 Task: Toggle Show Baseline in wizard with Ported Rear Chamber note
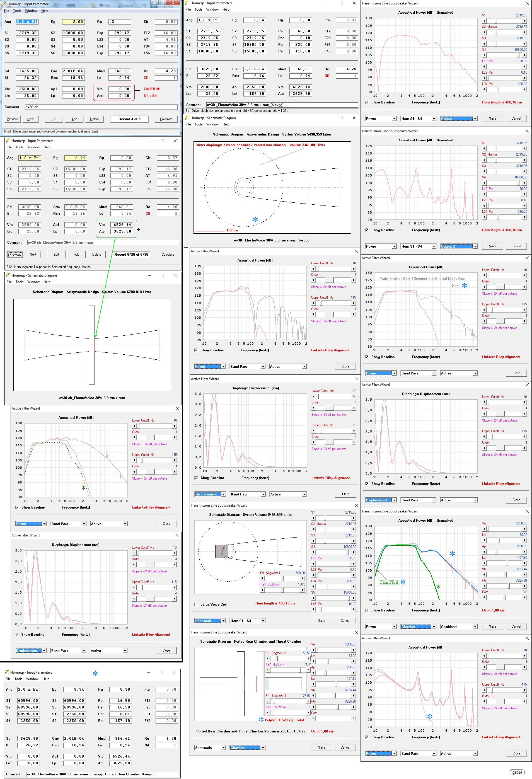[x=366, y=357]
